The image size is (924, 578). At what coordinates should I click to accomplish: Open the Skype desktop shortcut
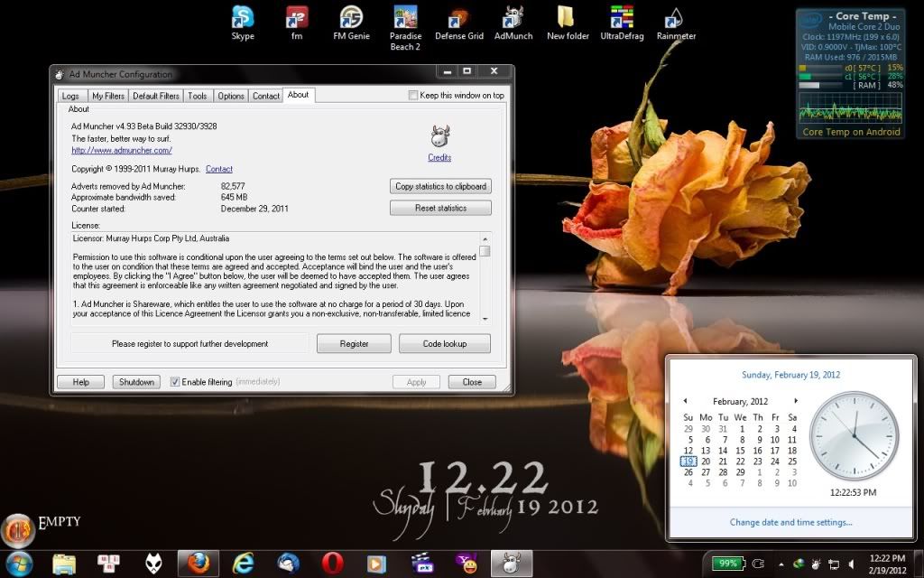[x=243, y=23]
